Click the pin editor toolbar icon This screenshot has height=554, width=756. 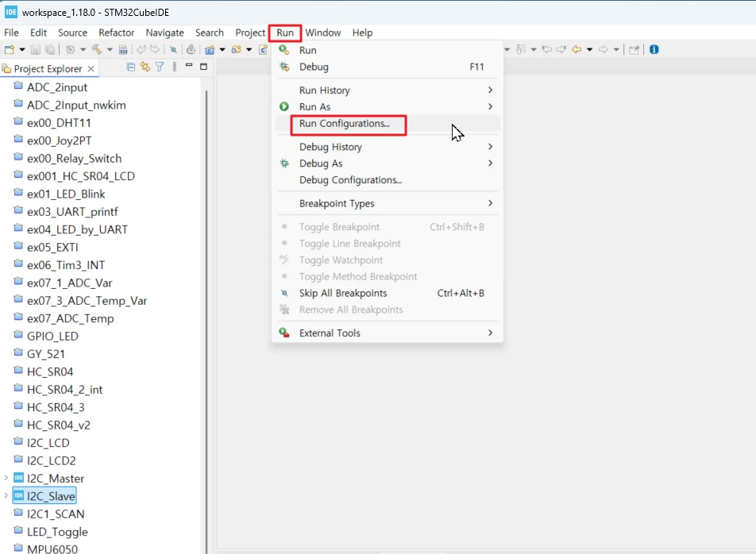pyautogui.click(x=634, y=50)
